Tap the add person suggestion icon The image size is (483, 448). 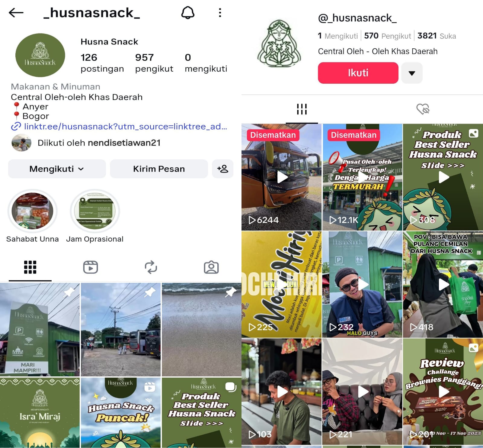(x=222, y=169)
